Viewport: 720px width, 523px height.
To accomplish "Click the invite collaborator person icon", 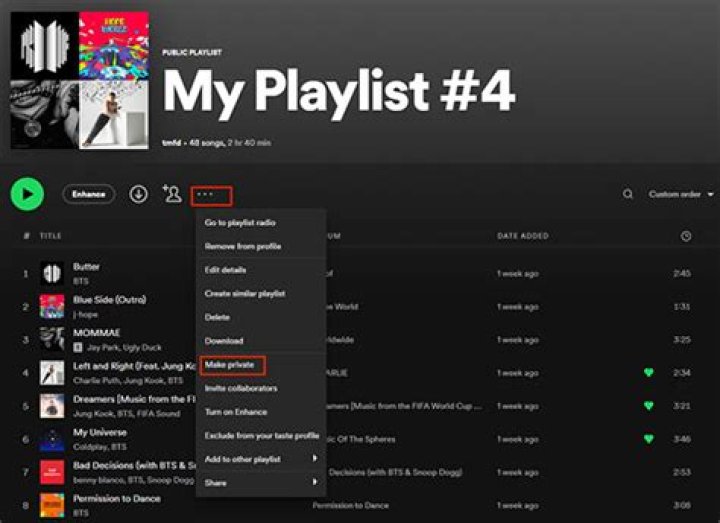I will 172,194.
